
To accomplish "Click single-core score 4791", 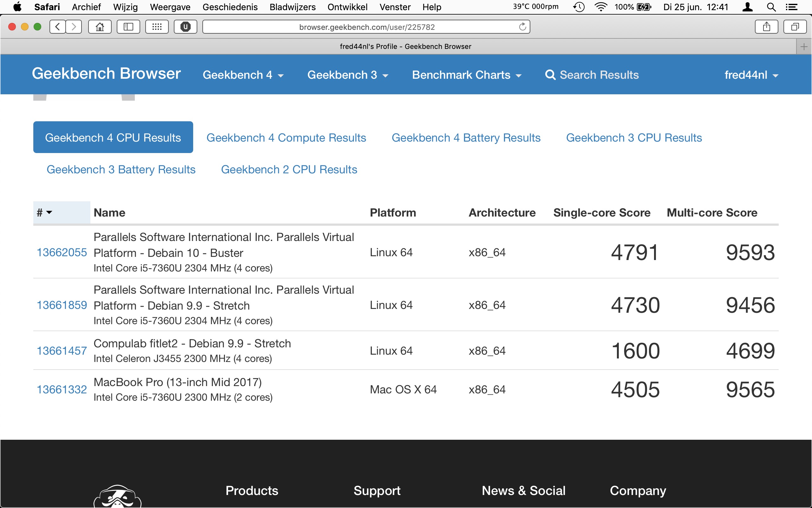I will tap(635, 252).
